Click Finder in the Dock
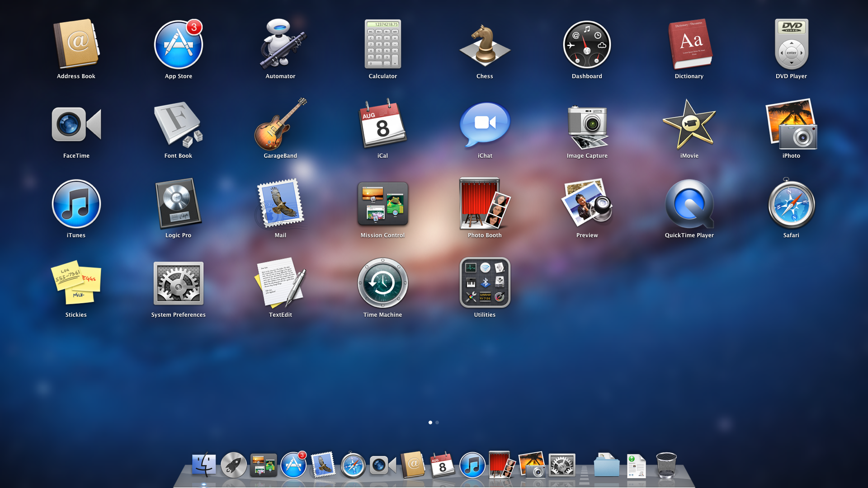868x488 pixels. tap(204, 465)
